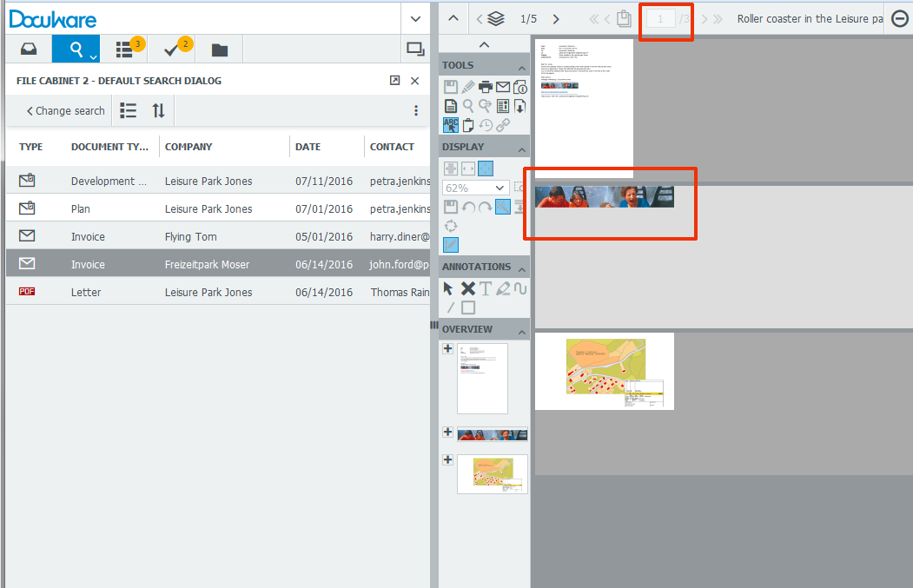Viewport: 913px width, 588px height.
Task: Click Change search link
Action: (65, 111)
